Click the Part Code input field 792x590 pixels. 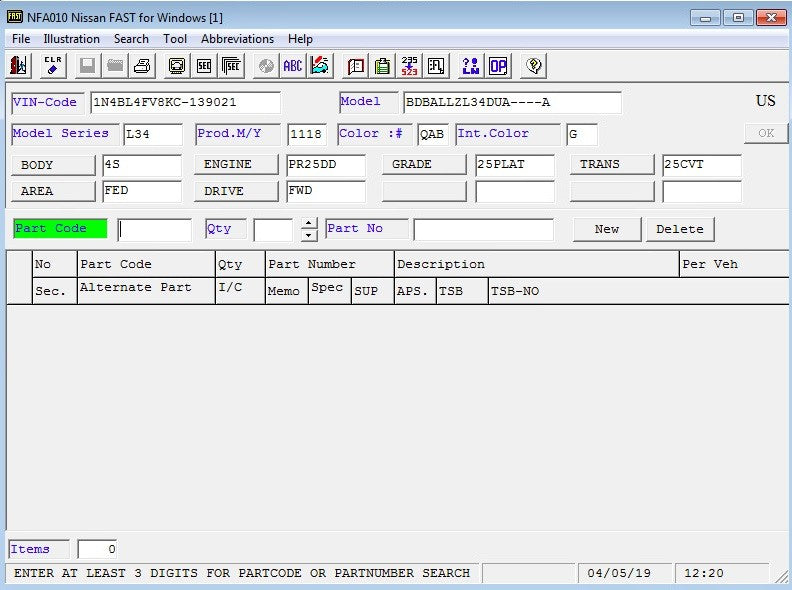coord(154,229)
